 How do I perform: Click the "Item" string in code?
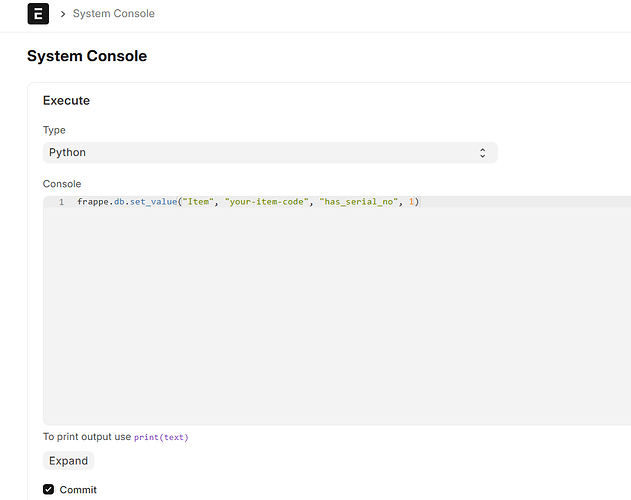point(203,202)
